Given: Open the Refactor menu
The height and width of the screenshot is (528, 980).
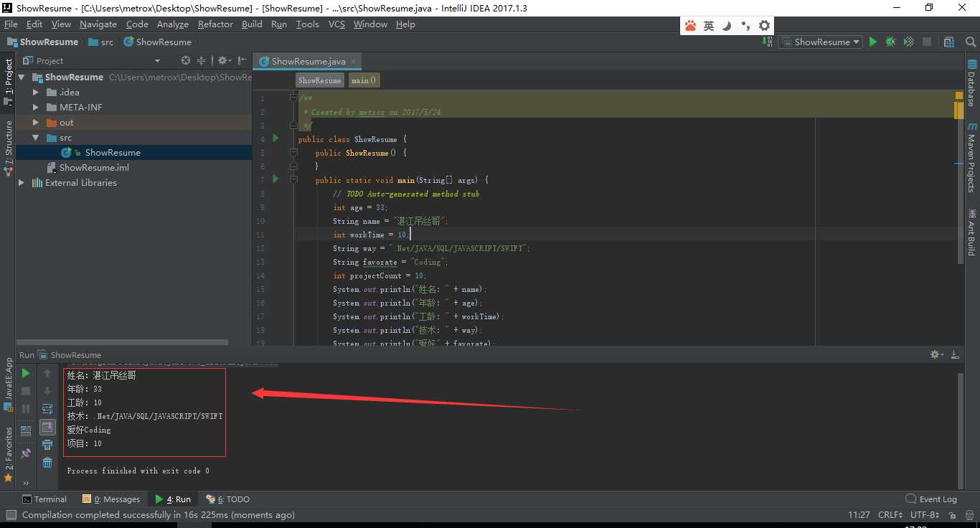Looking at the screenshot, I should 215,24.
